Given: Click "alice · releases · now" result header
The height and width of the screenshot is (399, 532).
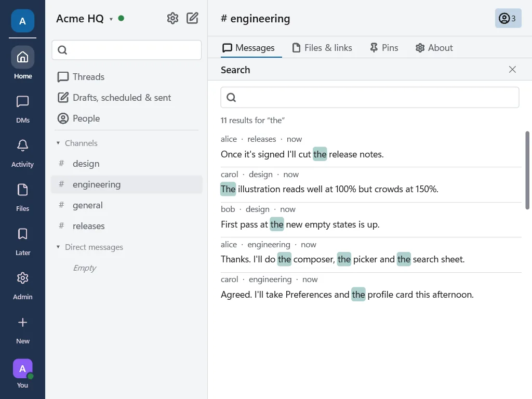Looking at the screenshot, I should point(261,139).
